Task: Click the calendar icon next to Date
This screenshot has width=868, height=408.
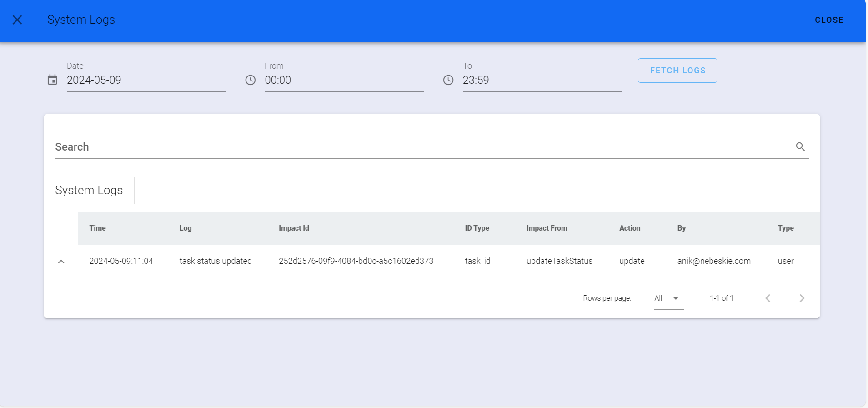Action: tap(53, 80)
